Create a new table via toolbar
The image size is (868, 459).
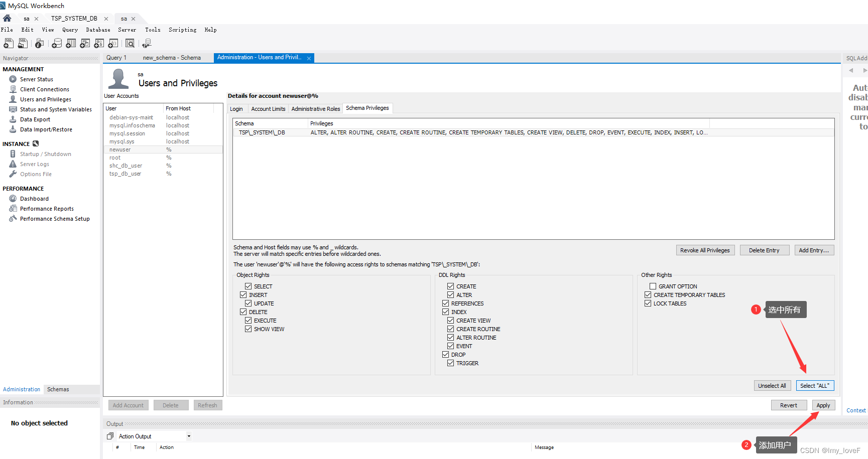tap(71, 44)
